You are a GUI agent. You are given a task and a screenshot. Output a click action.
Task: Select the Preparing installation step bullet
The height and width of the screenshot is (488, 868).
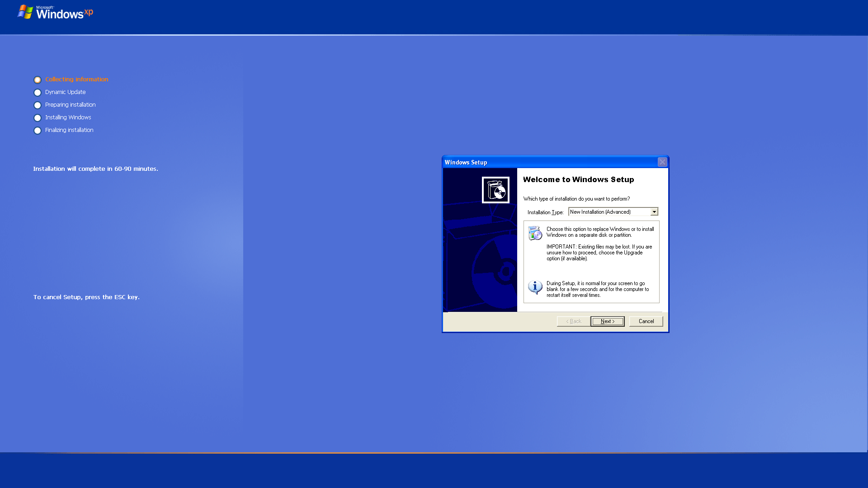click(x=38, y=105)
